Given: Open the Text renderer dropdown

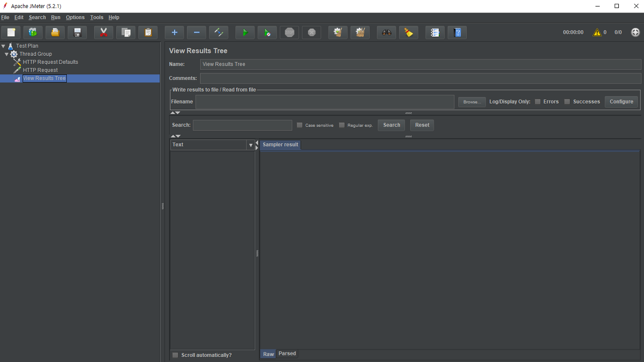Looking at the screenshot, I should (x=251, y=145).
